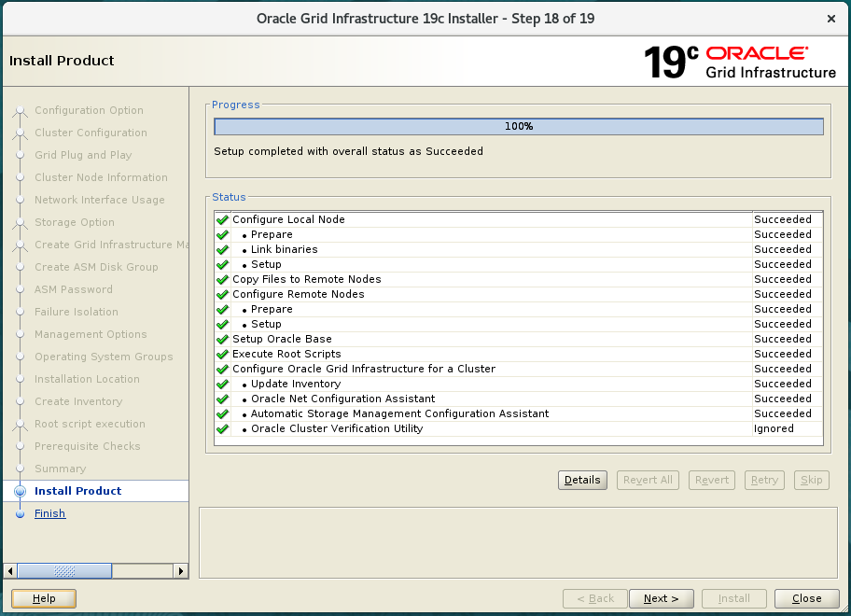Select the Cluster Node Information step
This screenshot has height=616, width=851.
pos(101,177)
